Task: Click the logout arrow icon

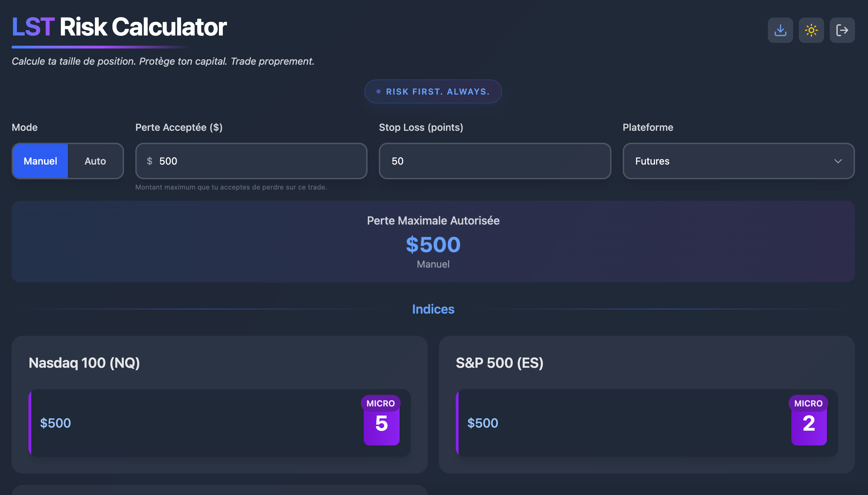Action: pos(842,30)
